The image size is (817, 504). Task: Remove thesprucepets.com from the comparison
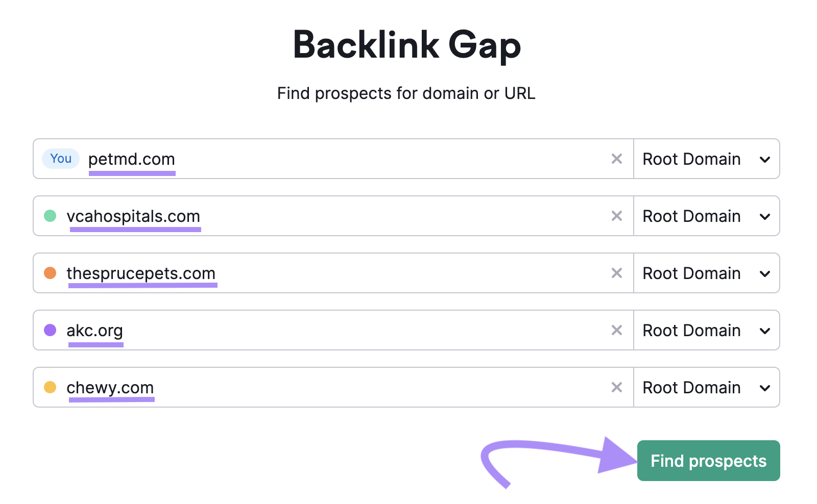[x=617, y=273]
